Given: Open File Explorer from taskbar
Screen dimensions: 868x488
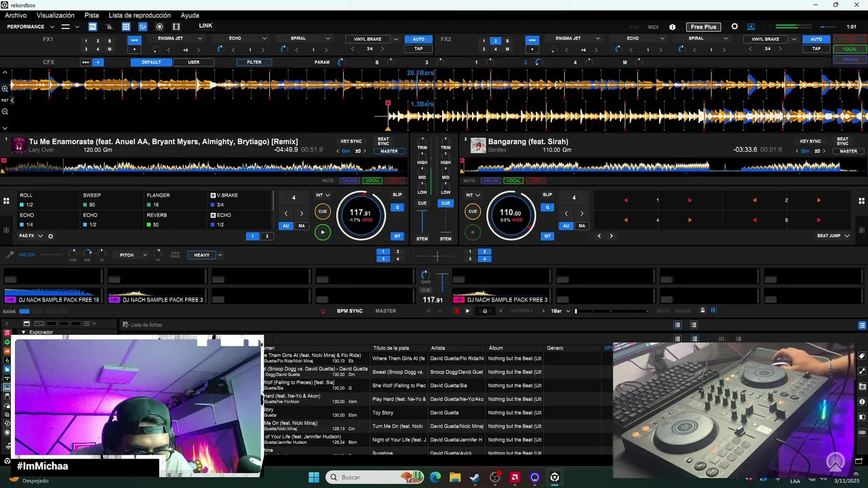Looking at the screenshot, I should click(x=455, y=477).
